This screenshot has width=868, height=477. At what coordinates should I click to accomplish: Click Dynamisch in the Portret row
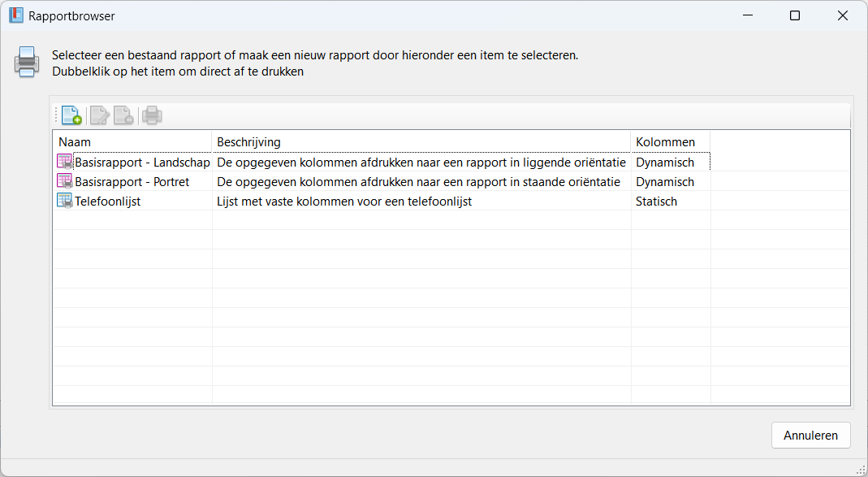(664, 181)
